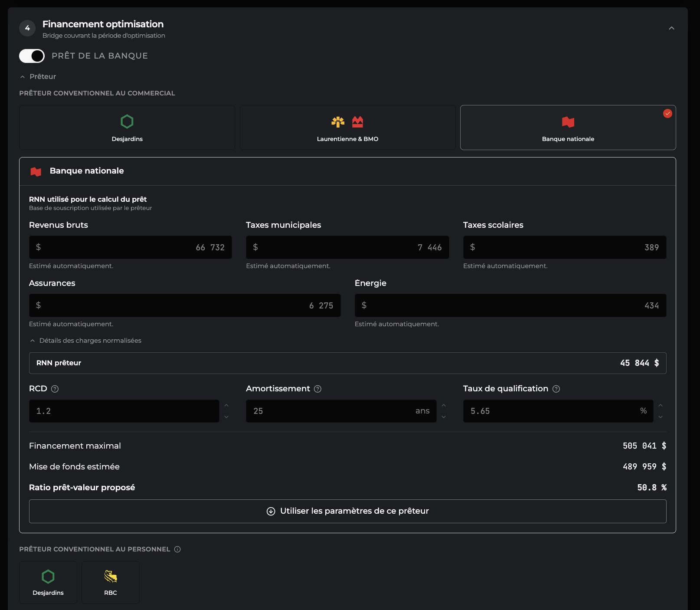Click the download arrow icon in Utiliser button
Screen dimensions: 700x610
coord(271,511)
